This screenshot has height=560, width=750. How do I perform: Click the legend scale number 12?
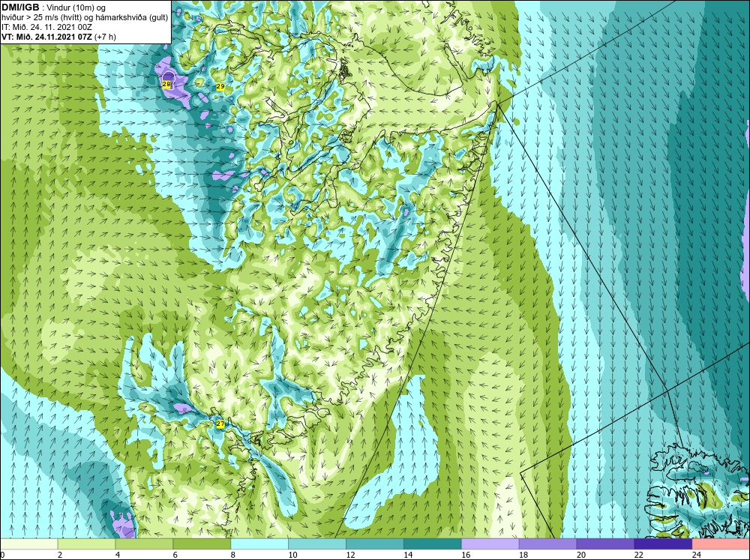coord(350,555)
